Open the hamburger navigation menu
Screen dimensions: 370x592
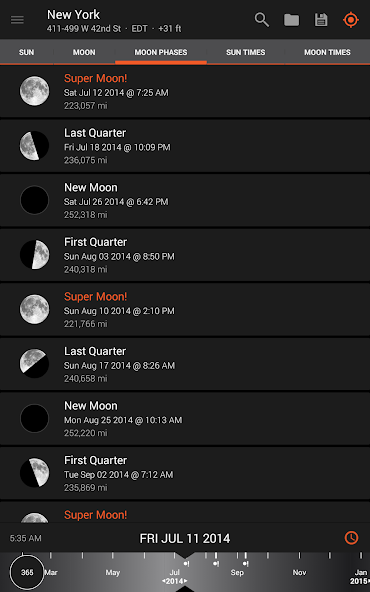click(x=17, y=20)
